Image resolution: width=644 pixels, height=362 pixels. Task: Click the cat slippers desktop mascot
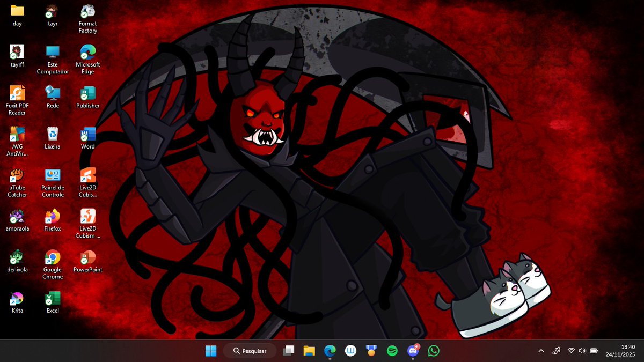click(493, 297)
